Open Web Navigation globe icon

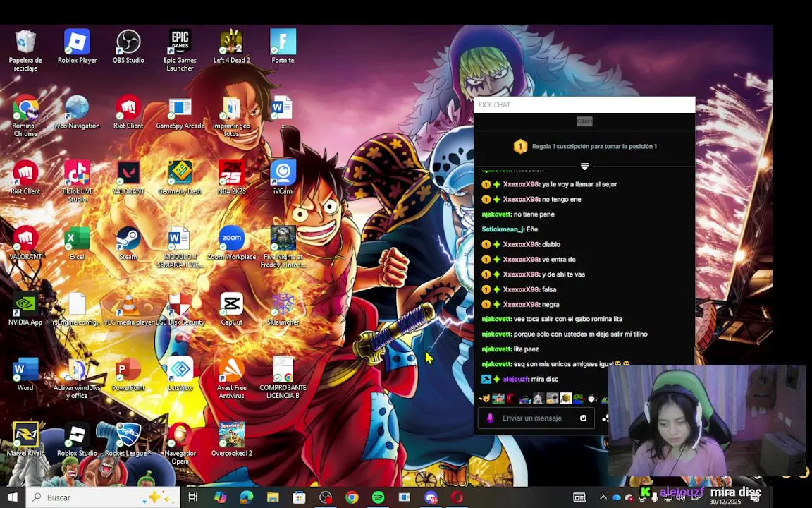coord(77,111)
